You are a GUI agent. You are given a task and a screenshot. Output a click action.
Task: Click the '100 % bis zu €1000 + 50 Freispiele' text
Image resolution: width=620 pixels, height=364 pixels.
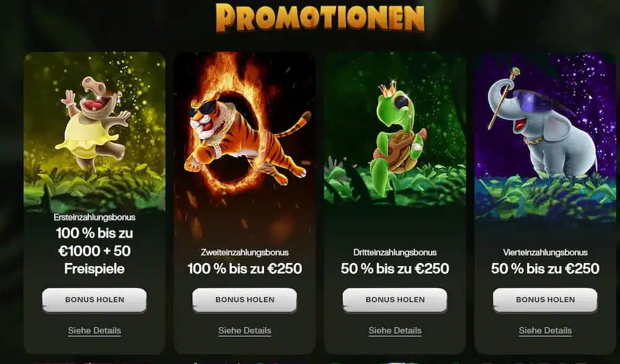[94, 251]
